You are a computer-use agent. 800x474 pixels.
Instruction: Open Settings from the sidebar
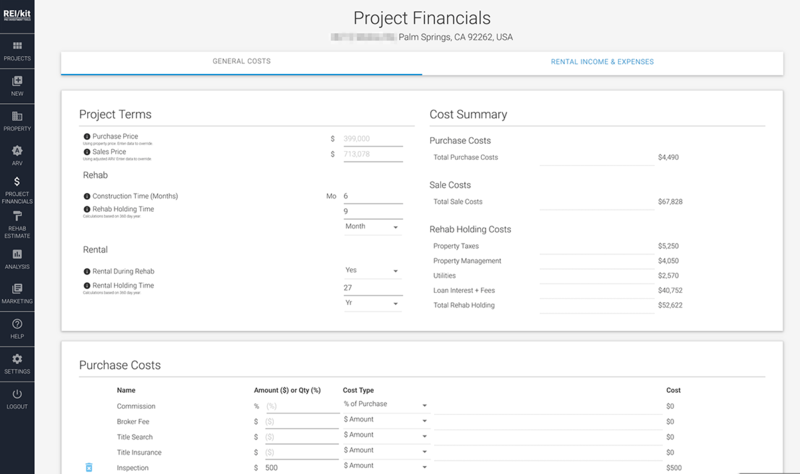point(17,362)
